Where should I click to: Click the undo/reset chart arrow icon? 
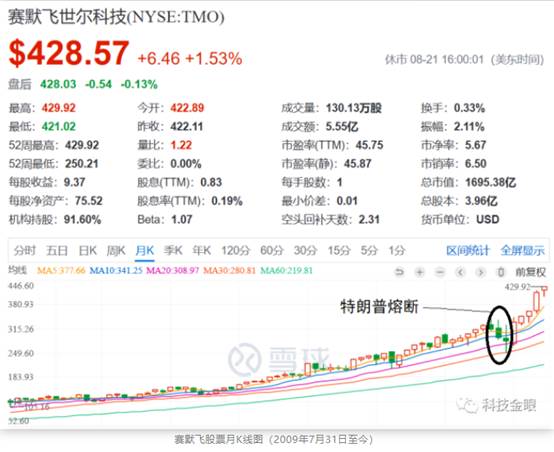[x=399, y=272]
